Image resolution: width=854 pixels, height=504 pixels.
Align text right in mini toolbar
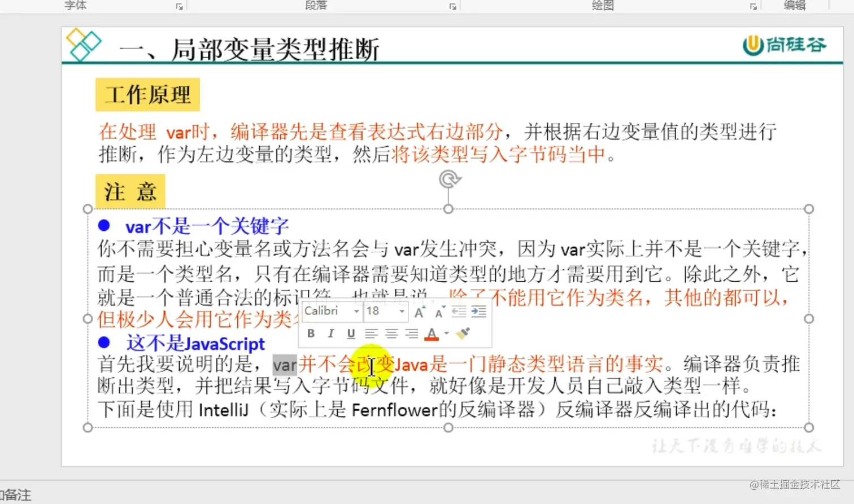[412, 334]
